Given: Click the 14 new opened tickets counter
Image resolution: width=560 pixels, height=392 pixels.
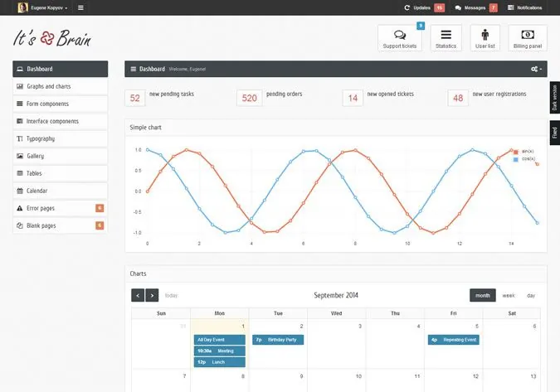Looking at the screenshot, I should click(x=353, y=98).
